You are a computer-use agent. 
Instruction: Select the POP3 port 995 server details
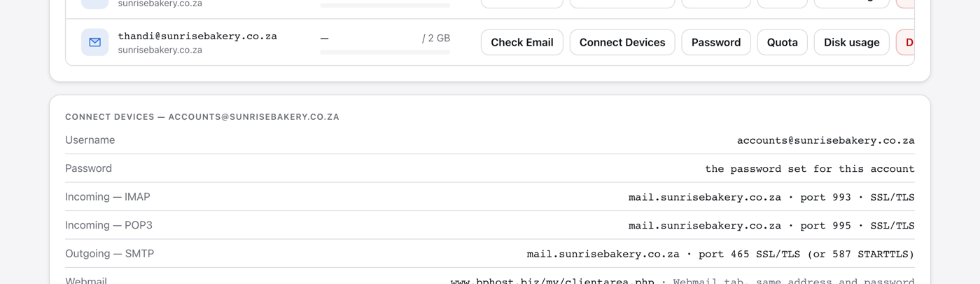pyautogui.click(x=771, y=226)
